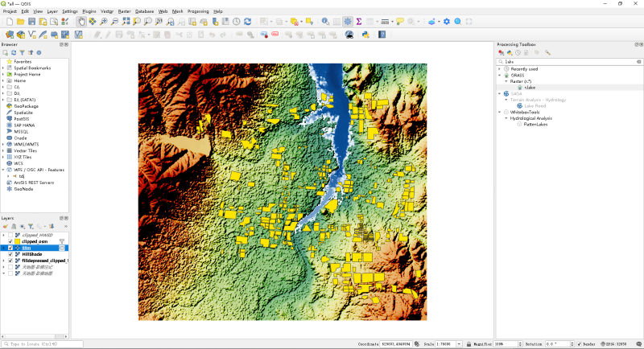Toggle the lock scale padlock icon
The width and height of the screenshot is (644, 349).
[469, 344]
